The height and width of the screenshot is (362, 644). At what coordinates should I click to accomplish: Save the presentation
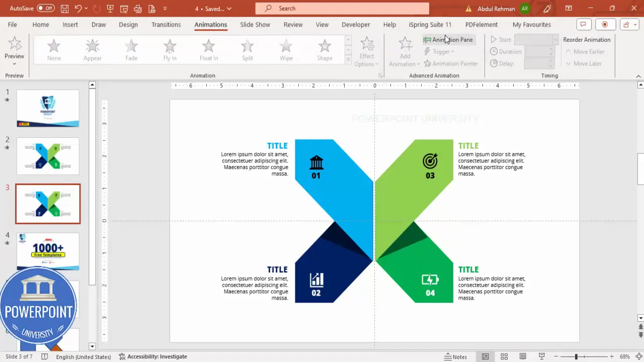tap(64, 9)
